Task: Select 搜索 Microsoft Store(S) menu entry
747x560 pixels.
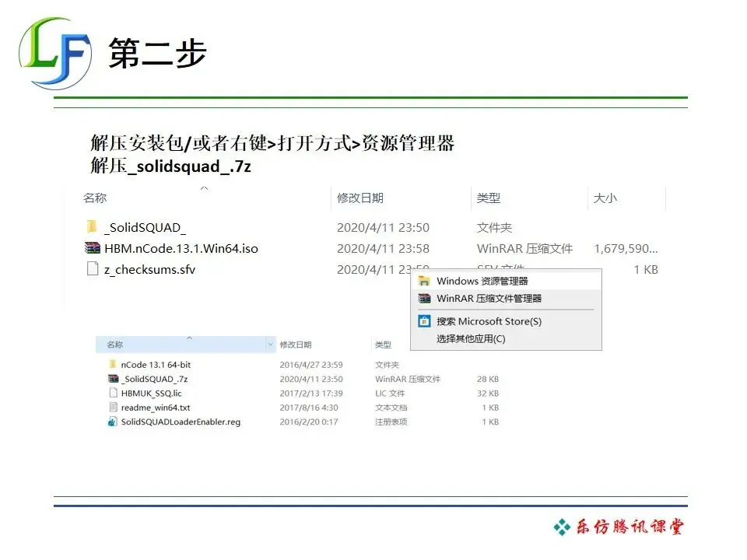Action: point(506,321)
